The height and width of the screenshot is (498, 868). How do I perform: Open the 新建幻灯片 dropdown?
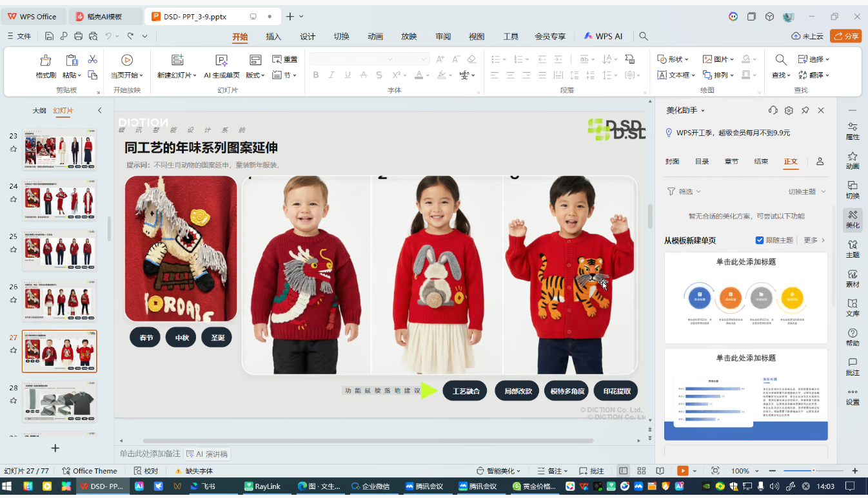click(177, 75)
